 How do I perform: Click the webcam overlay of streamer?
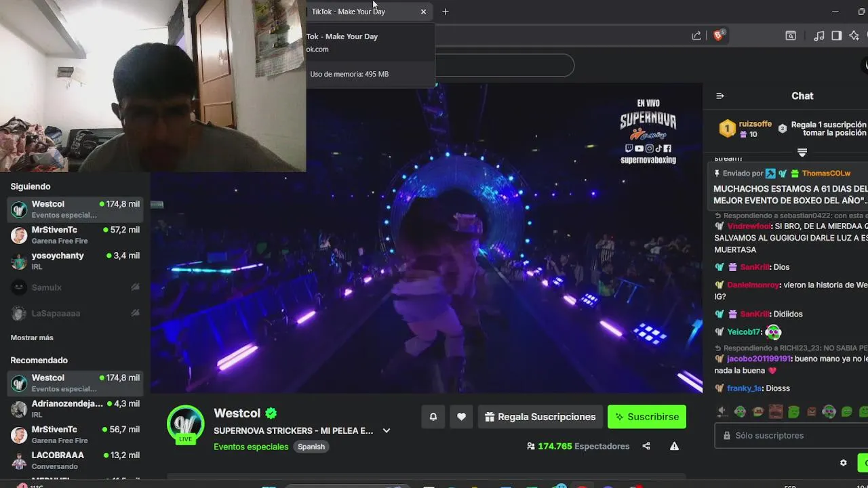pos(153,86)
